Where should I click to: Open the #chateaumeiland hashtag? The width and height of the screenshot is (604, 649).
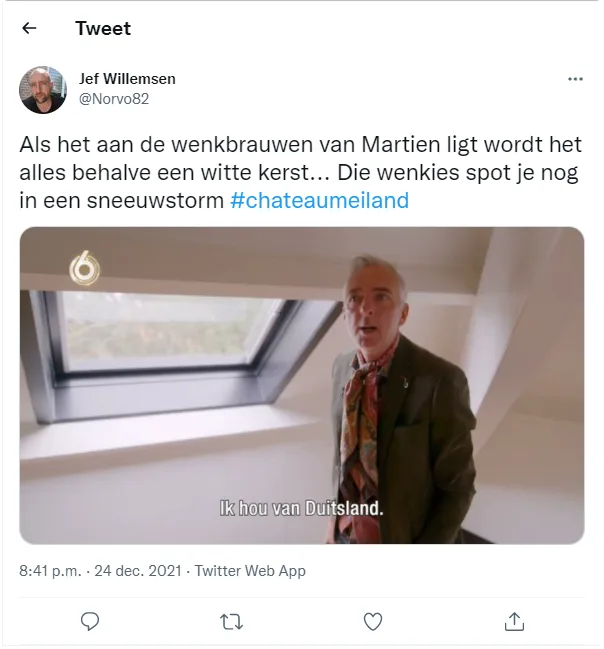click(319, 200)
